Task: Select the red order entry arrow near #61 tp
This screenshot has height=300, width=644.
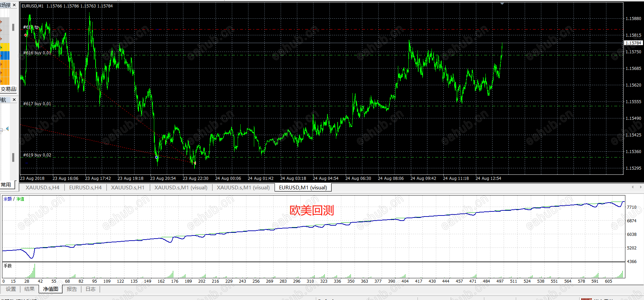Action: 26,35
